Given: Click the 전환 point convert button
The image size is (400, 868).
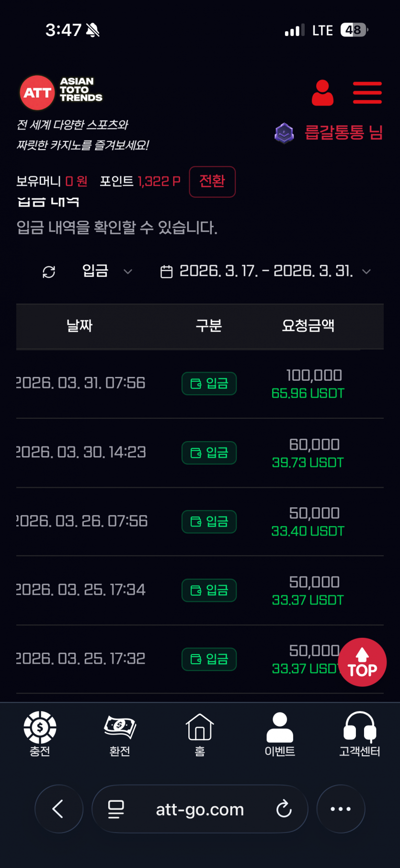Looking at the screenshot, I should pos(212,181).
